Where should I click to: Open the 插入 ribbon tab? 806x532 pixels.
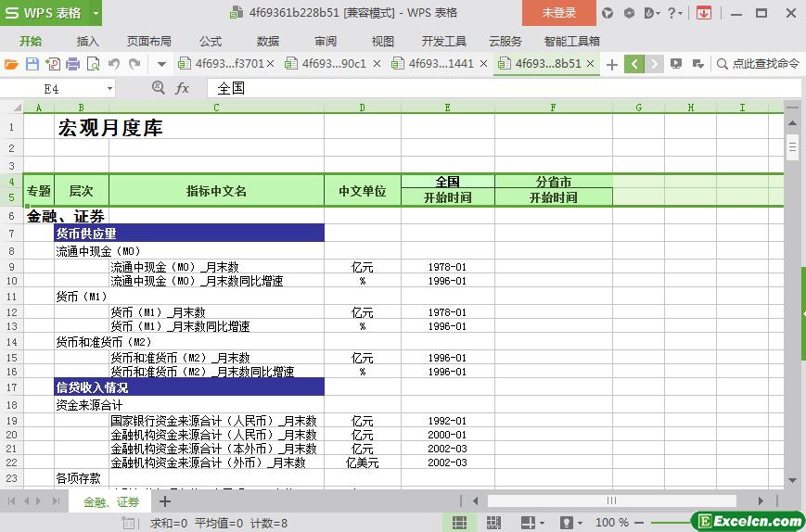[87, 42]
